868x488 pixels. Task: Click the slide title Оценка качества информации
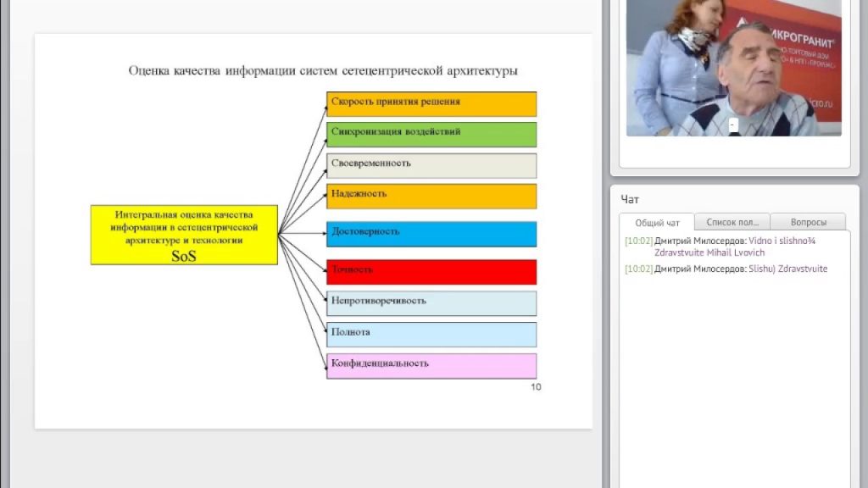[x=323, y=71]
